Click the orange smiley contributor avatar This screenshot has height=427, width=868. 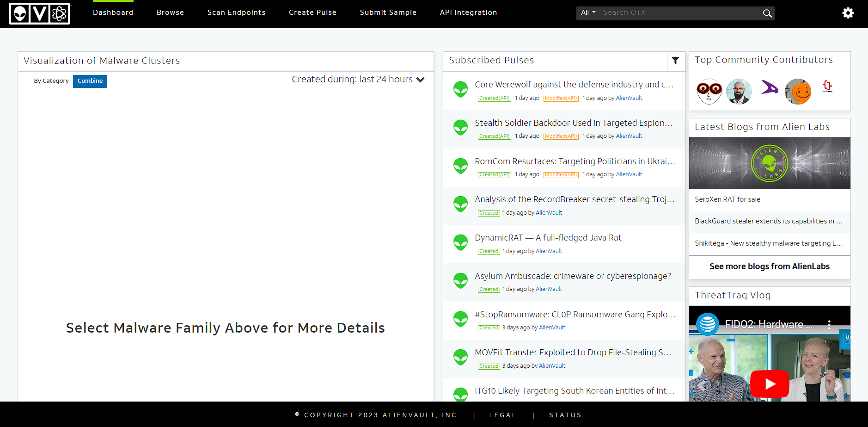[798, 91]
